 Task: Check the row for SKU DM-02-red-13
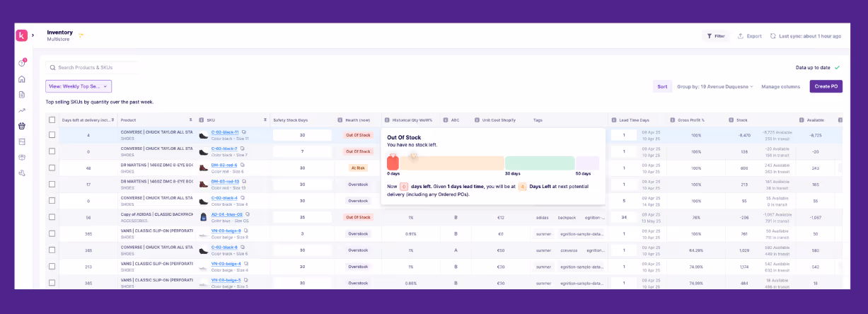pos(52,184)
